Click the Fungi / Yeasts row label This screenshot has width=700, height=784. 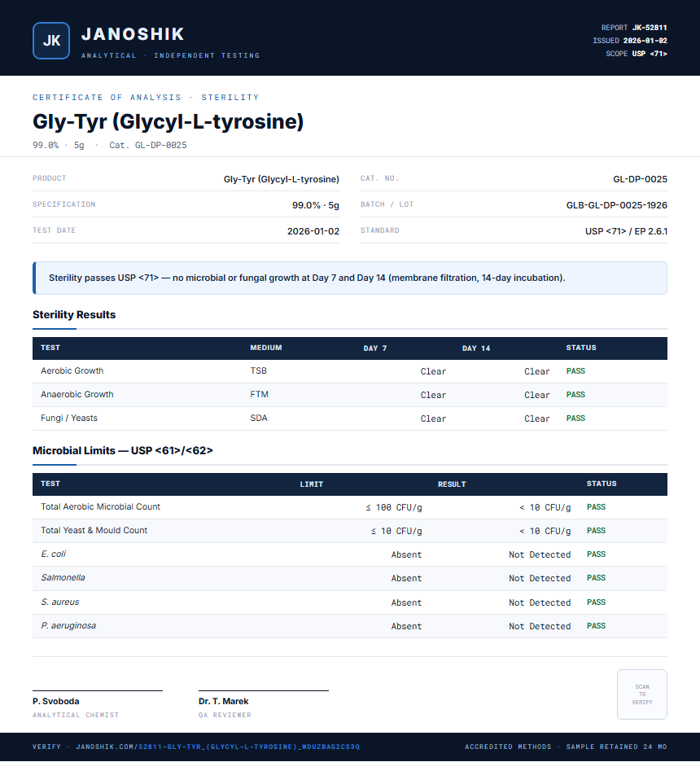69,418
